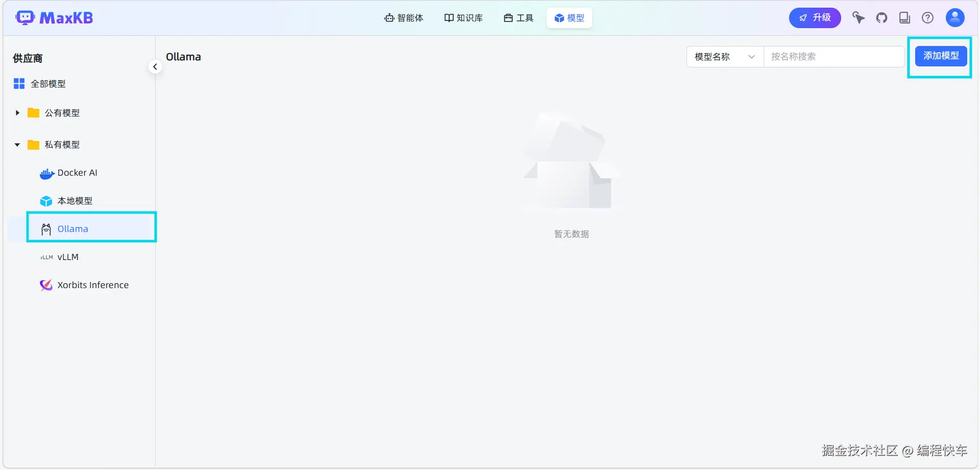This screenshot has width=980, height=470.
Task: Choose Xorbits Inference provider
Action: point(93,285)
